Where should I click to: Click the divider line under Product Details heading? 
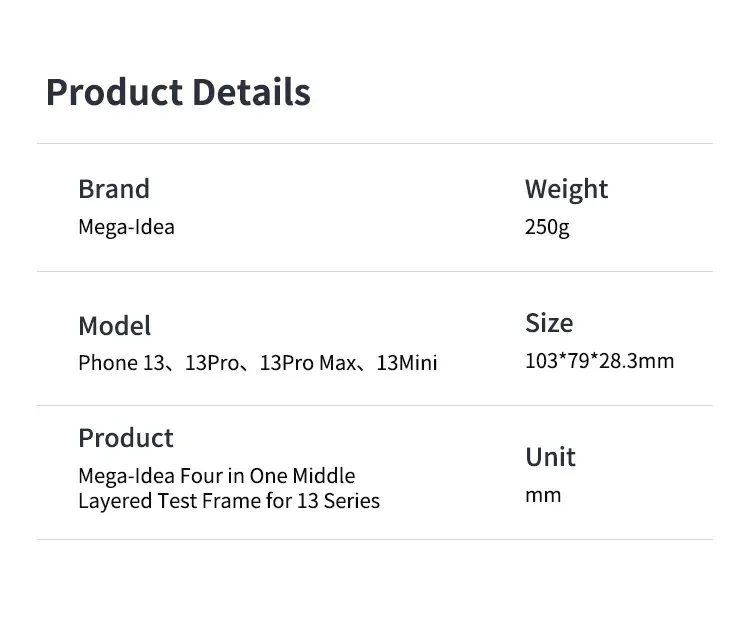coord(375,144)
